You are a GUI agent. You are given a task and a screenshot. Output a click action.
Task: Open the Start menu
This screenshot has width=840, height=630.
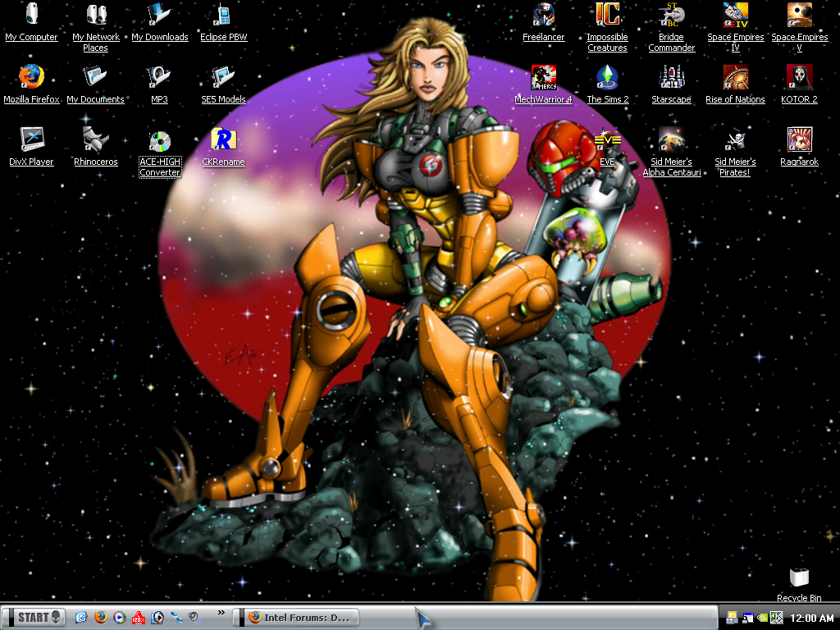pos(34,617)
